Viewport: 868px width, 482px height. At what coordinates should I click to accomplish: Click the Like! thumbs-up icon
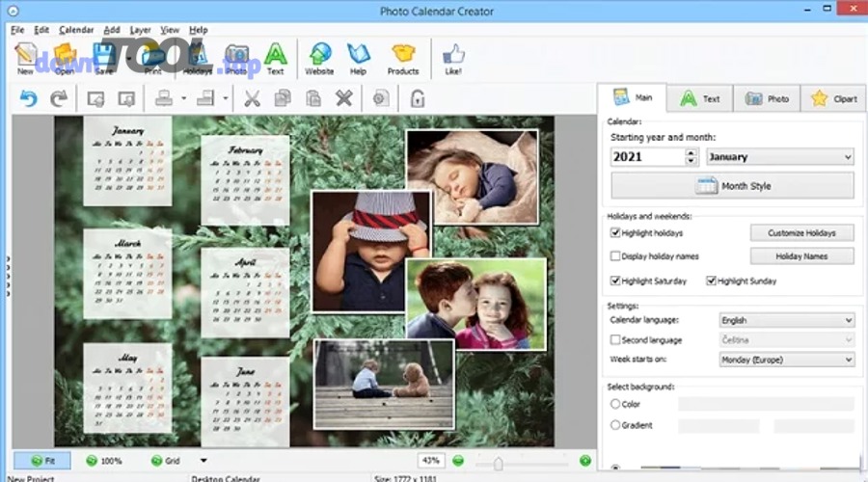click(x=452, y=58)
